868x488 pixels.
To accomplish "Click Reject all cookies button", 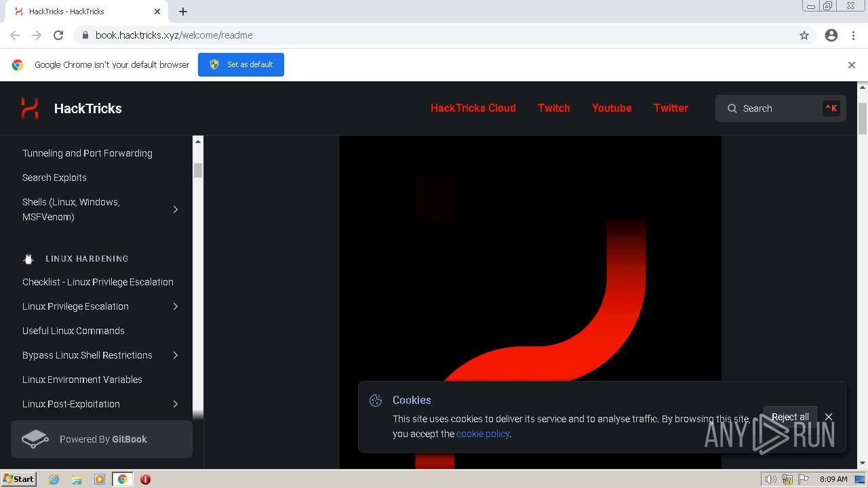I will point(790,417).
